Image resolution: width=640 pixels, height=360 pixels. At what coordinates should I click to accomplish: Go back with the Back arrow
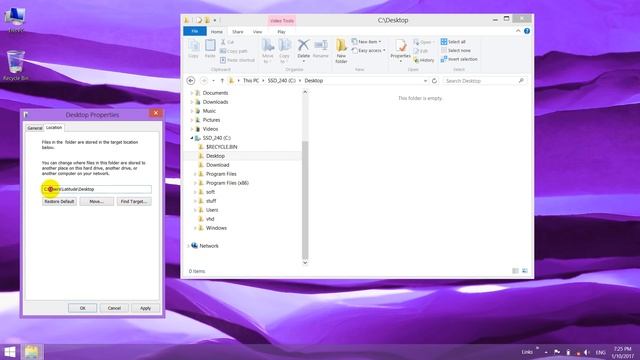pos(191,81)
